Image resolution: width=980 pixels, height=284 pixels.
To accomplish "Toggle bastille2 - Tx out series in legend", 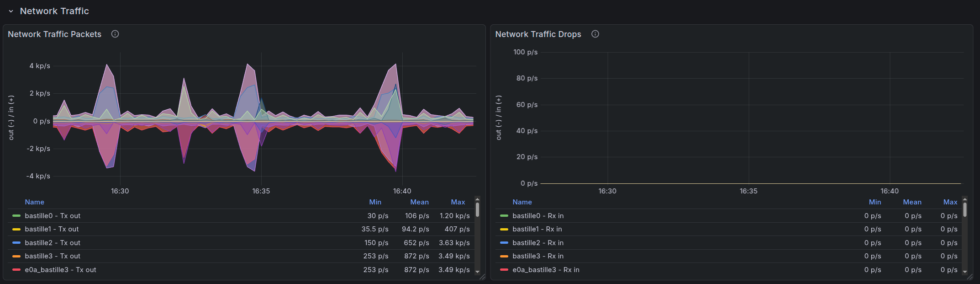I will 53,243.
